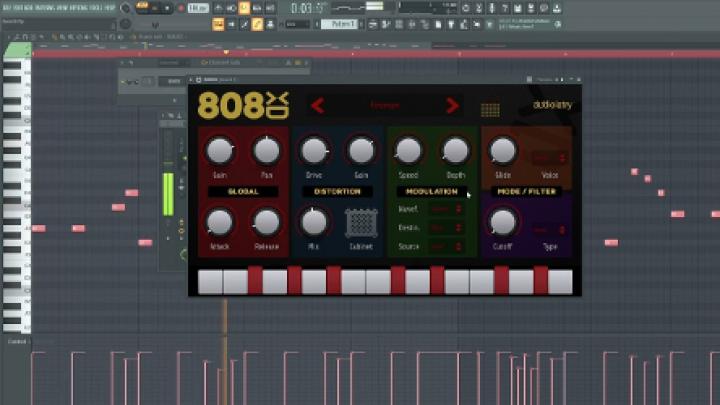Click the MODULATION section label

[x=432, y=191]
